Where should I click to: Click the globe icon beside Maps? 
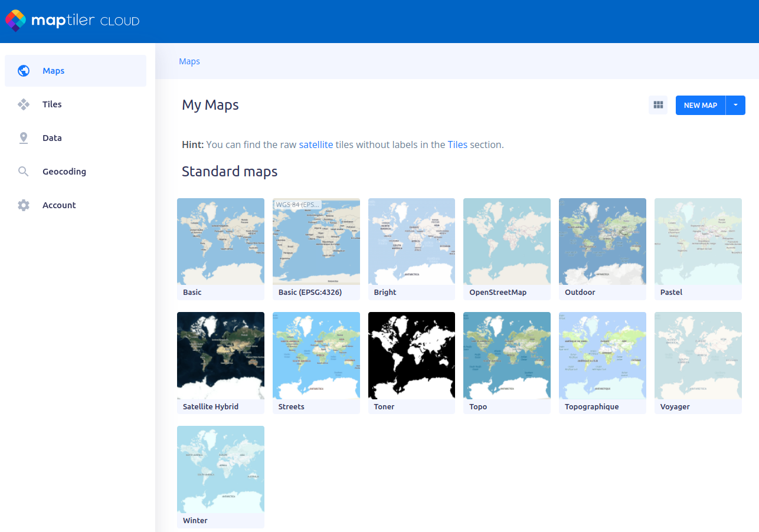click(24, 71)
